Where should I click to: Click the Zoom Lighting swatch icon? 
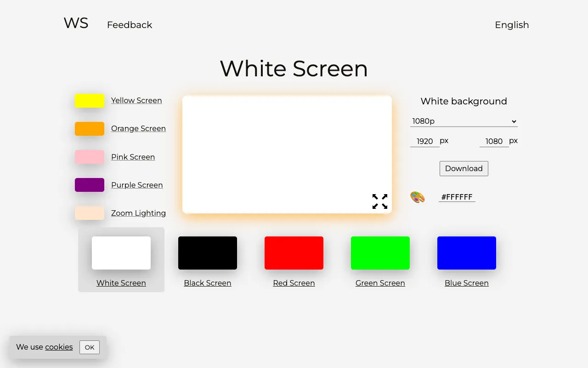pos(89,213)
